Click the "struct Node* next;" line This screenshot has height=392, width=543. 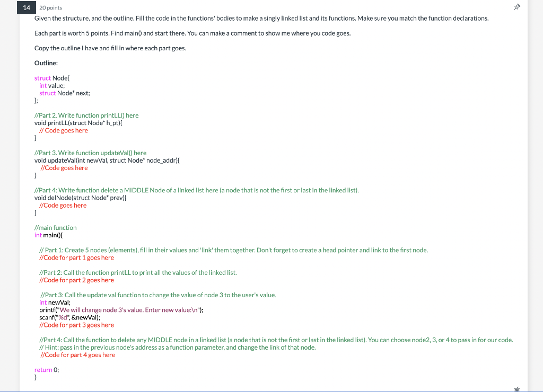pos(64,93)
